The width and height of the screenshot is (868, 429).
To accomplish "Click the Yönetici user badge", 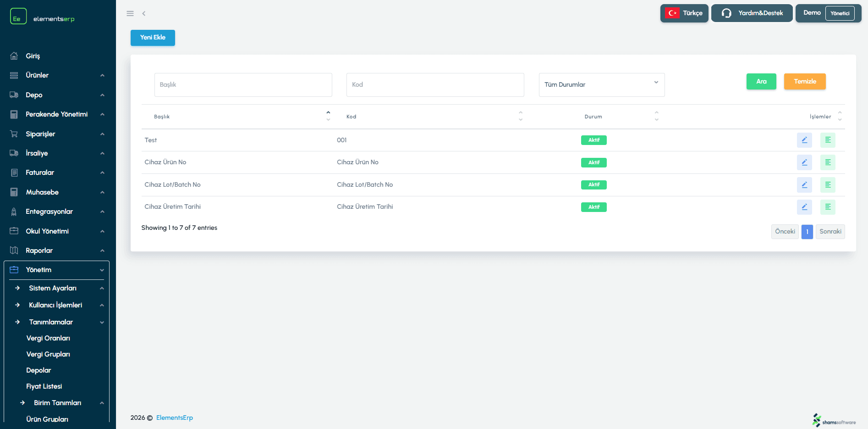I will point(840,13).
